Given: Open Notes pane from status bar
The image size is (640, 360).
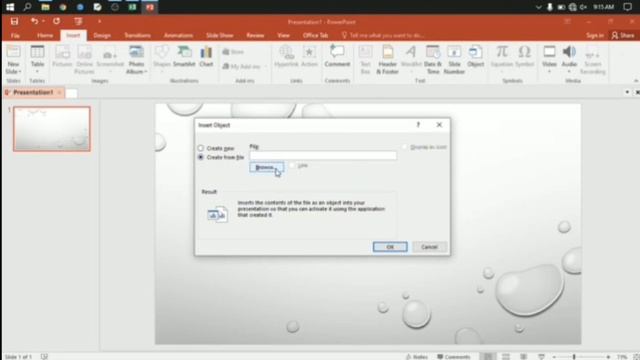Looking at the screenshot, I should point(417,356).
